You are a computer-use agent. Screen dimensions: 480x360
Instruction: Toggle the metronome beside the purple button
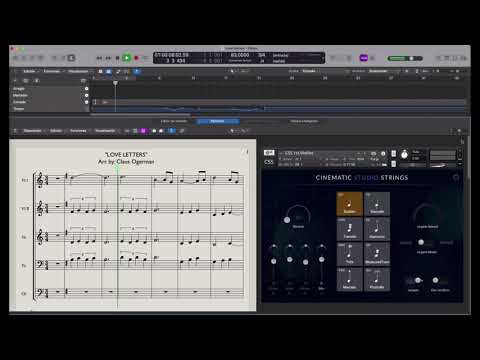pyautogui.click(x=373, y=58)
